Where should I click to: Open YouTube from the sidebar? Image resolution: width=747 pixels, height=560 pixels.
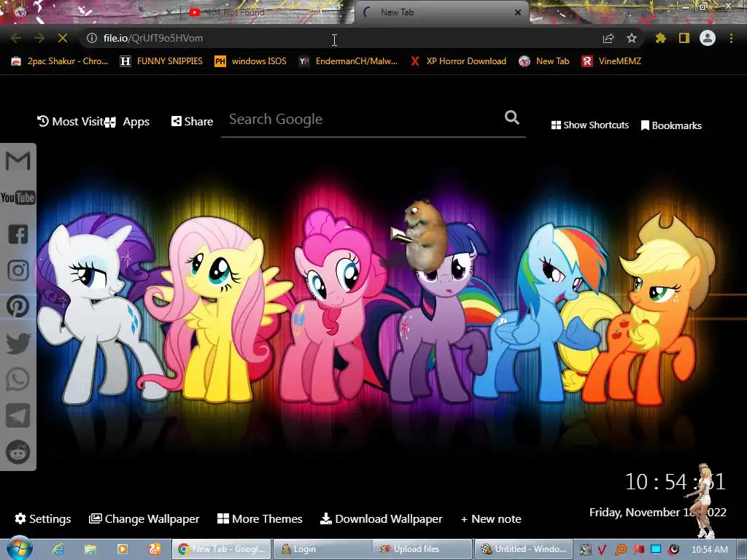[x=18, y=198]
